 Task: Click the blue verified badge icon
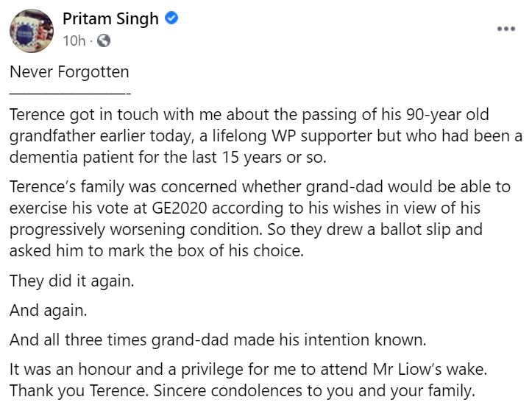coord(171,20)
